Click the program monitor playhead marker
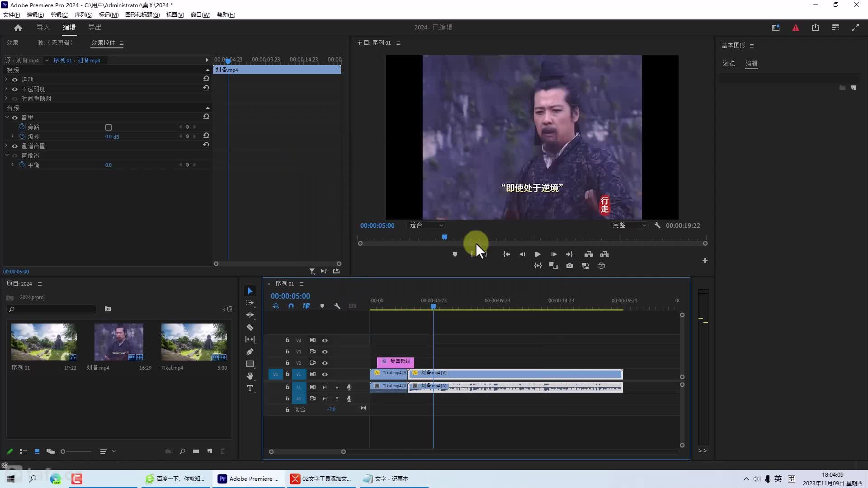Viewport: 868px width, 488px height. (444, 237)
